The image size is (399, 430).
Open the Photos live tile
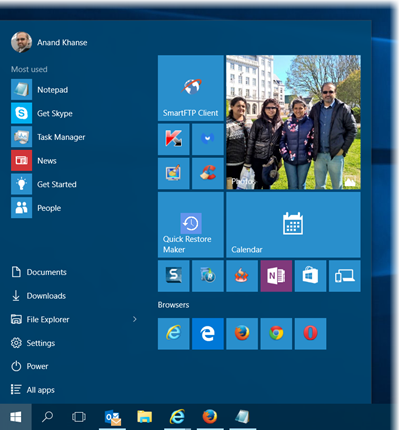(x=293, y=122)
